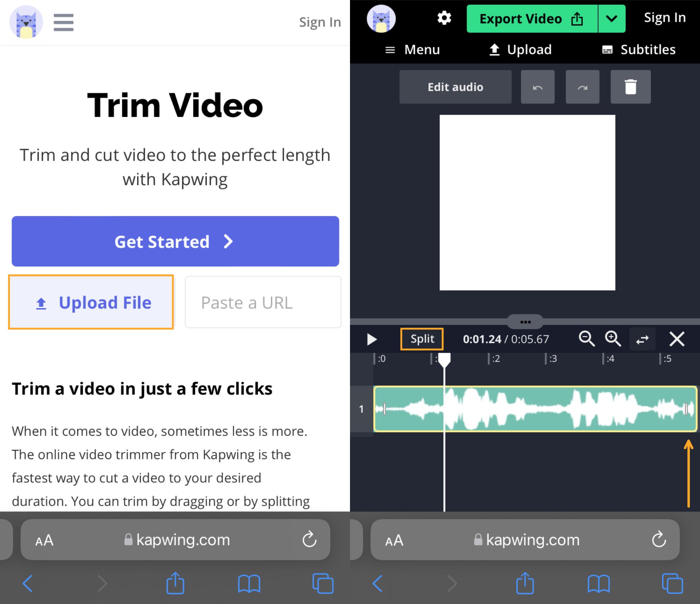
Task: Open hamburger menu on Trim Video page
Action: [63, 23]
